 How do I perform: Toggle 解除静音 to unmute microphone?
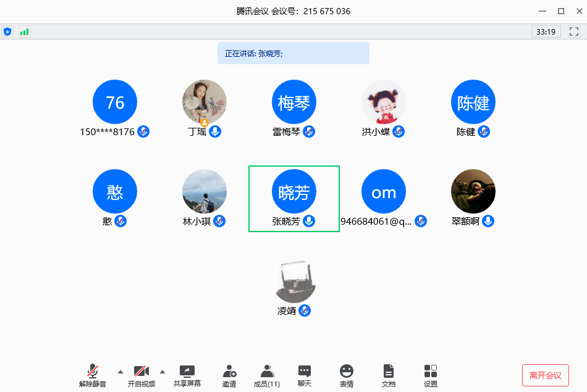pyautogui.click(x=93, y=375)
